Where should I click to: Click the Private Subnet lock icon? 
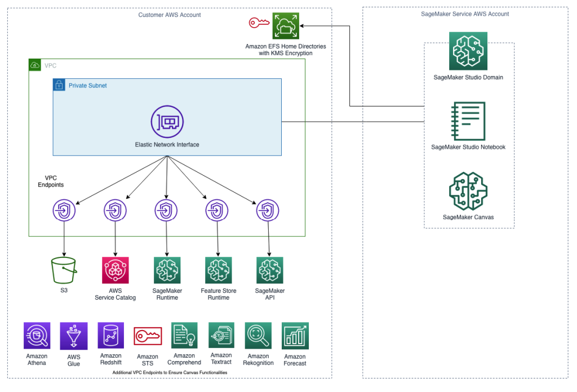(59, 85)
